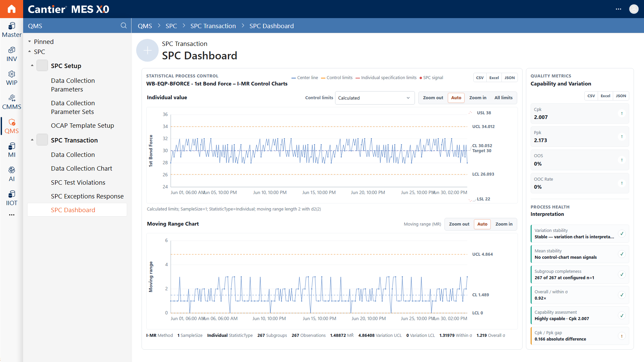Open the QMS module
The image size is (644, 362).
(x=11, y=126)
